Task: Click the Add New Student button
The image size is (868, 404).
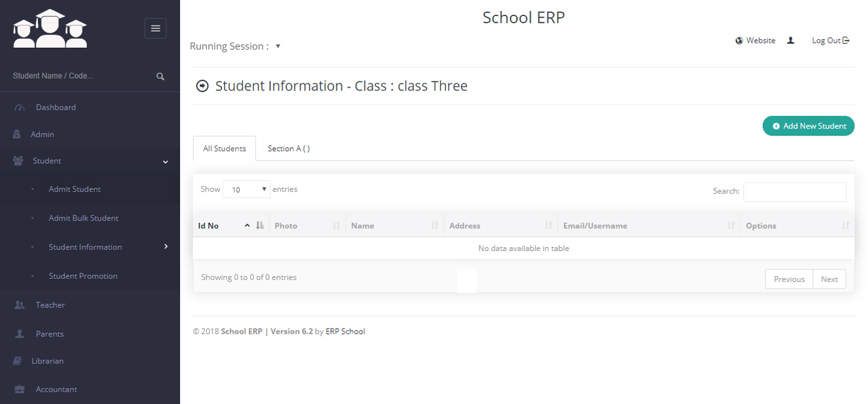Action: [x=808, y=126]
